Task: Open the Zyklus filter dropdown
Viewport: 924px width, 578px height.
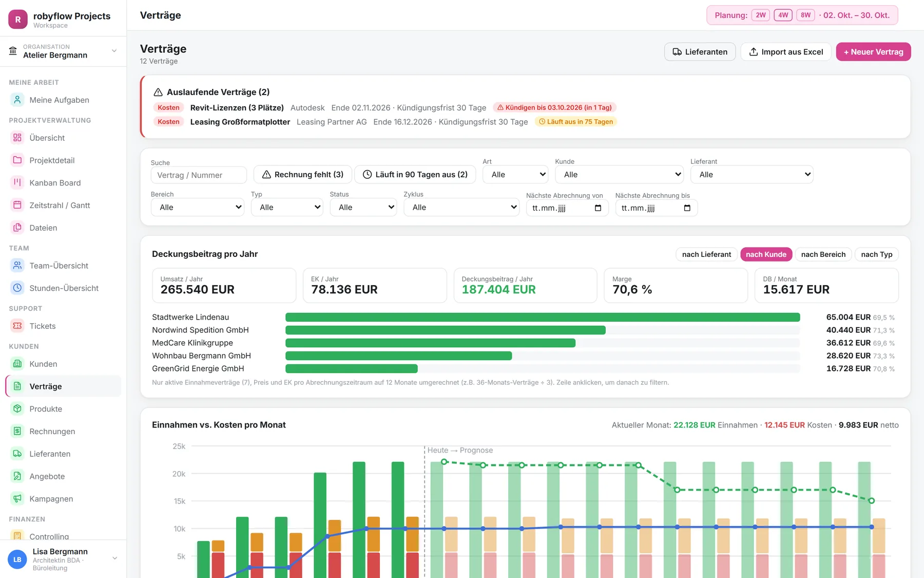Action: point(461,207)
